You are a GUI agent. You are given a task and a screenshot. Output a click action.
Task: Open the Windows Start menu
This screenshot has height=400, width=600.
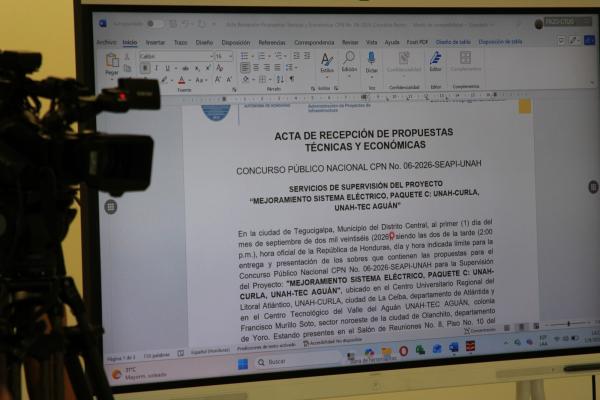(x=243, y=364)
